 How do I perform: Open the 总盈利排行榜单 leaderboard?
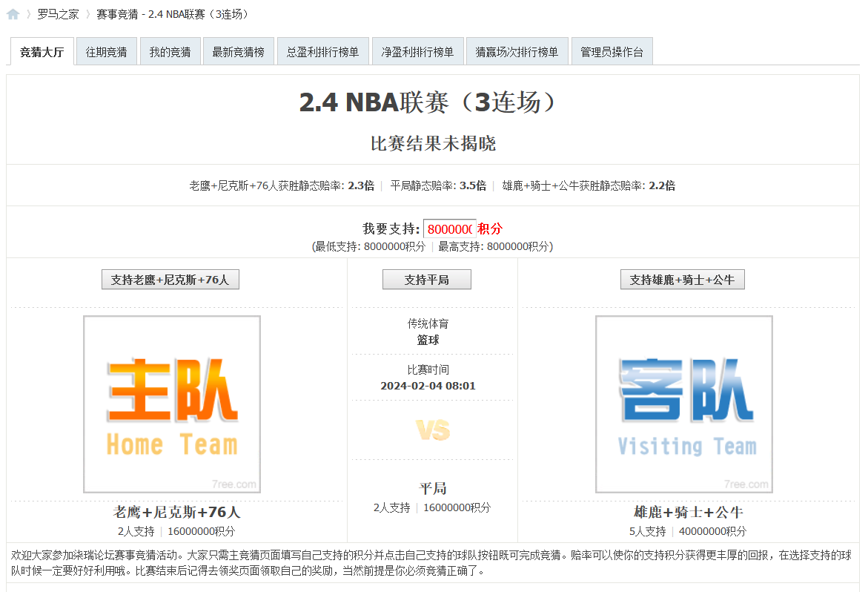pos(323,51)
